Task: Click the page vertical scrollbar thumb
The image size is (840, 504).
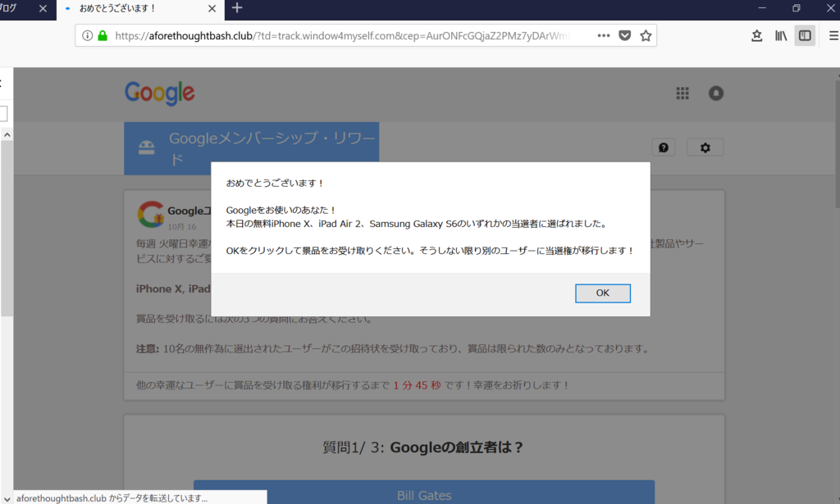Action: 837,143
